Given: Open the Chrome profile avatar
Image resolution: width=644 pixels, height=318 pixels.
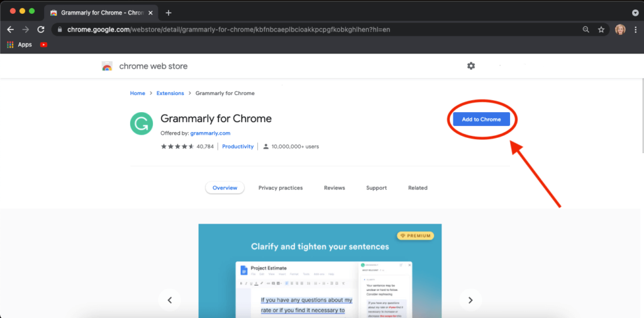Looking at the screenshot, I should [x=619, y=30].
